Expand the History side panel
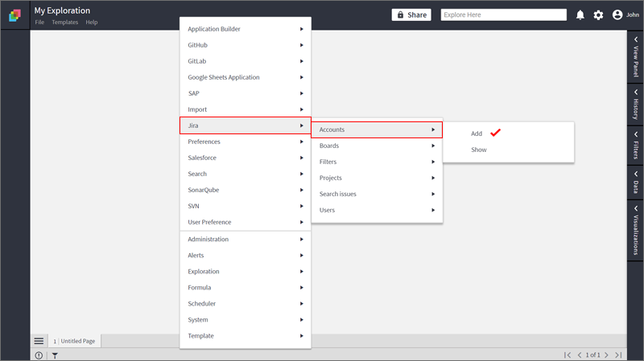Screen dimensions: 644x361 [635, 105]
